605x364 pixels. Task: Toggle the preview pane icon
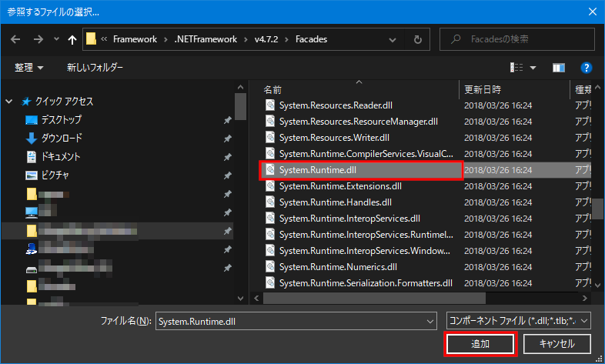[x=559, y=68]
